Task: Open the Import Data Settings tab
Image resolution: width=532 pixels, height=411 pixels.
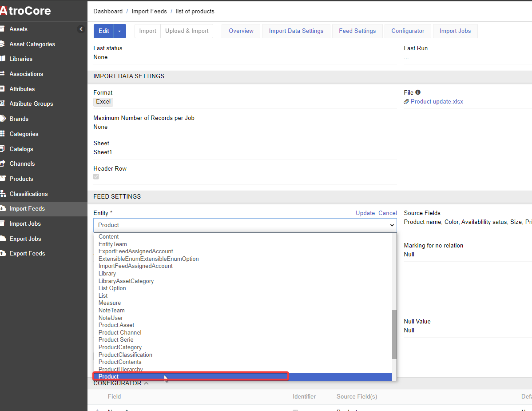Action: pyautogui.click(x=296, y=31)
